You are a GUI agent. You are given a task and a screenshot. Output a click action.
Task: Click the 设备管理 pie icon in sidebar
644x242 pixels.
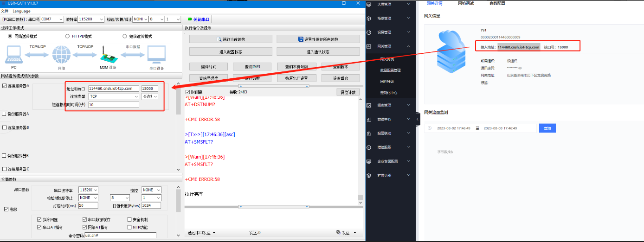click(x=369, y=32)
